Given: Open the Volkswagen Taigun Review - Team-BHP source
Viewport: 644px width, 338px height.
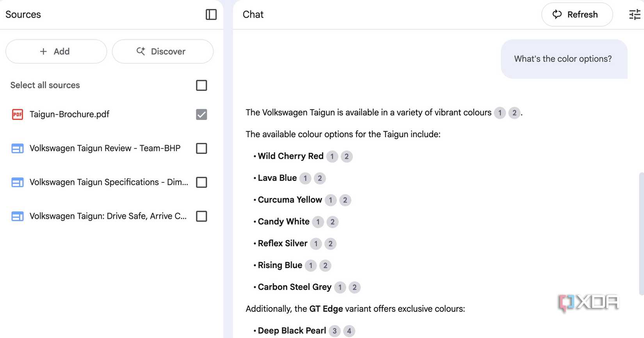Looking at the screenshot, I should (x=105, y=148).
